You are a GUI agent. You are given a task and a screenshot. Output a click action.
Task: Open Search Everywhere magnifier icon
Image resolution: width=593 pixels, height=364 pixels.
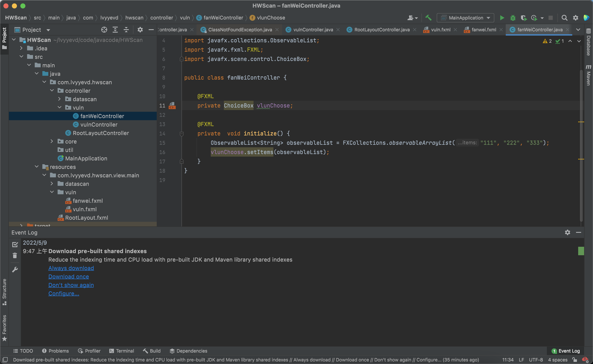[x=564, y=18]
